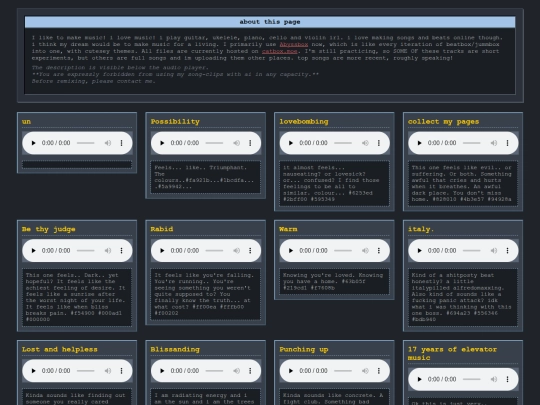Start the "Warm" audio player
Screen dimensions: 540x405
(291, 250)
